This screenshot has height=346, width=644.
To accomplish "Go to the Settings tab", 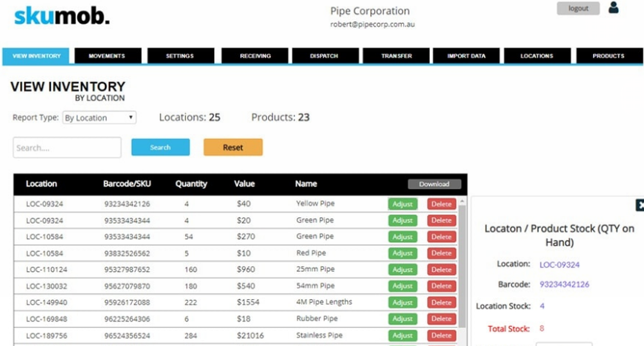I will [x=180, y=56].
